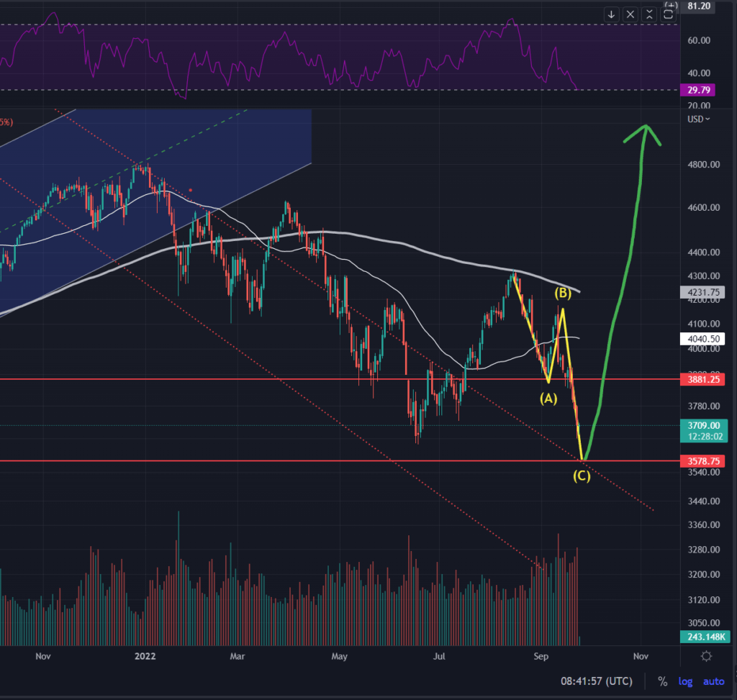
Task: Maximize the RSI indicator pane
Action: [668, 14]
